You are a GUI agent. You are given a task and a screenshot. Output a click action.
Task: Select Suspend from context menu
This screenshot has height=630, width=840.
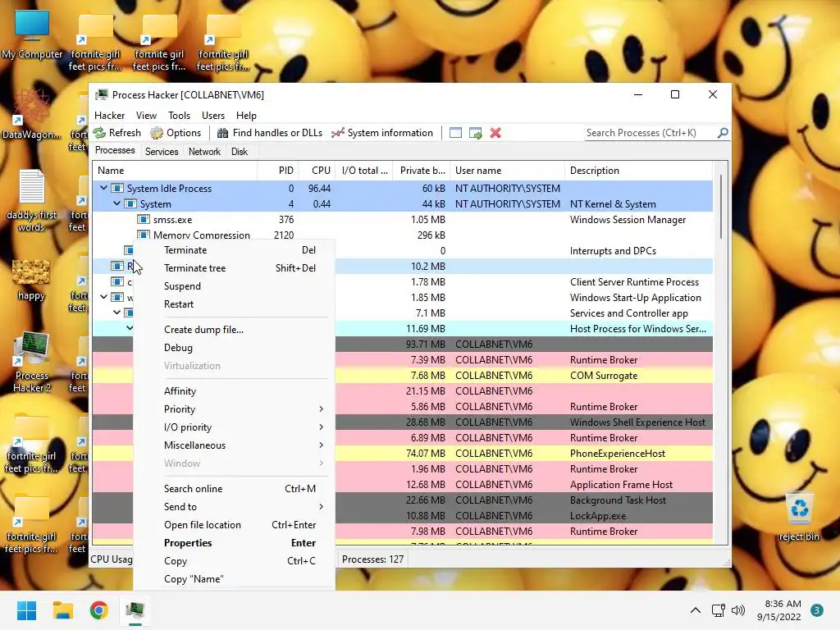235,286
